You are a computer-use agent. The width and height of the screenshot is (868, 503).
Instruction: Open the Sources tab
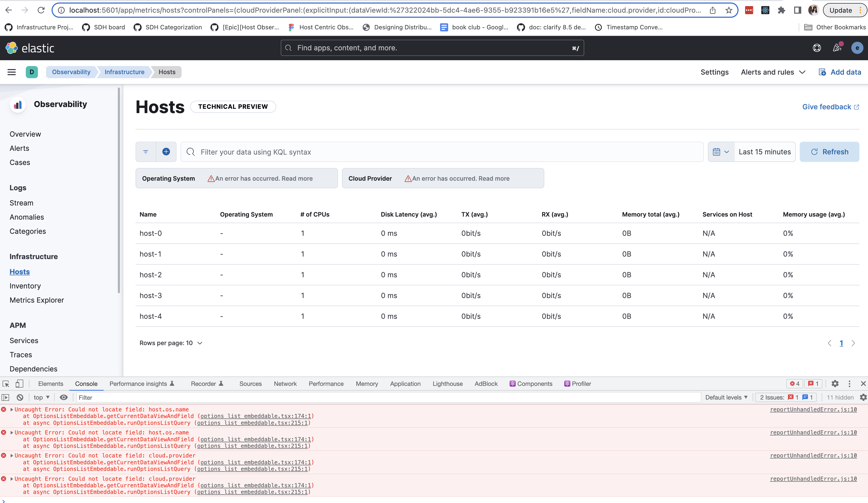250,384
